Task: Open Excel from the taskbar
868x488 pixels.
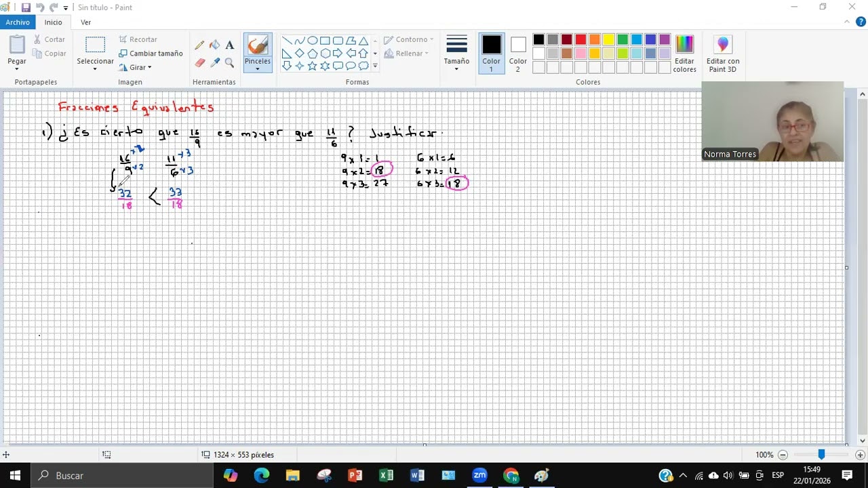Action: pos(386,476)
